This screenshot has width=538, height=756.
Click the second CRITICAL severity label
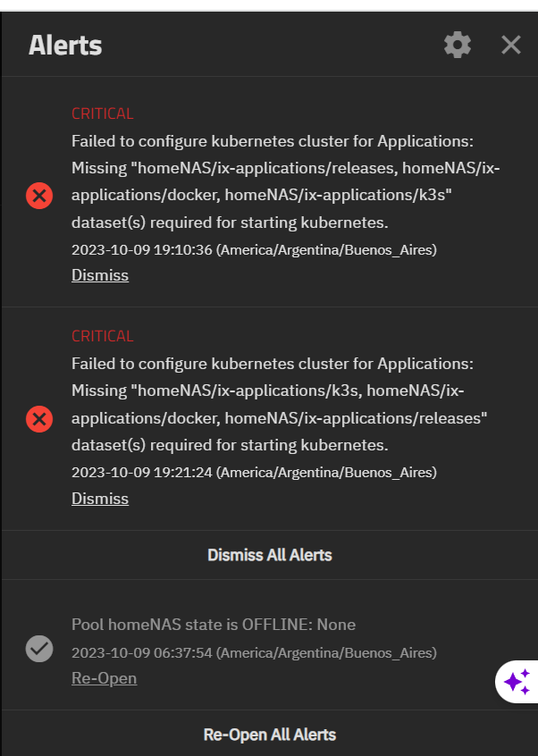[x=102, y=336]
